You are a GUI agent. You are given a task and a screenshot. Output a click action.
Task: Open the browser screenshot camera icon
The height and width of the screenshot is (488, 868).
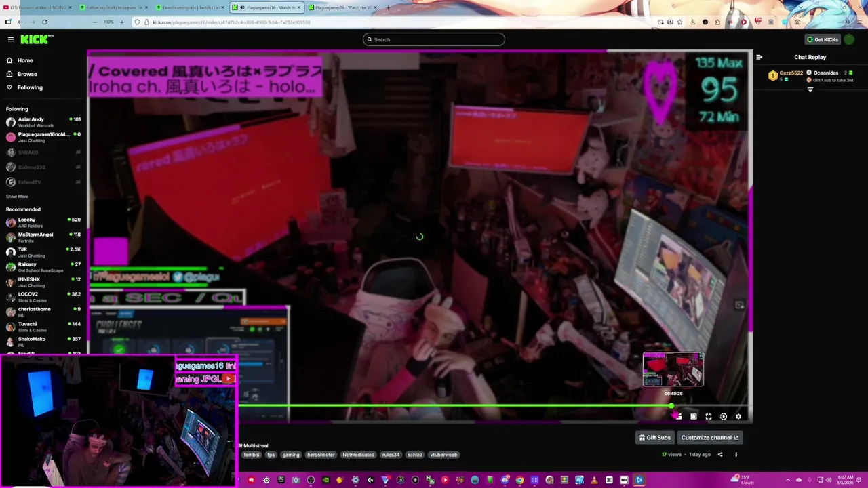797,22
